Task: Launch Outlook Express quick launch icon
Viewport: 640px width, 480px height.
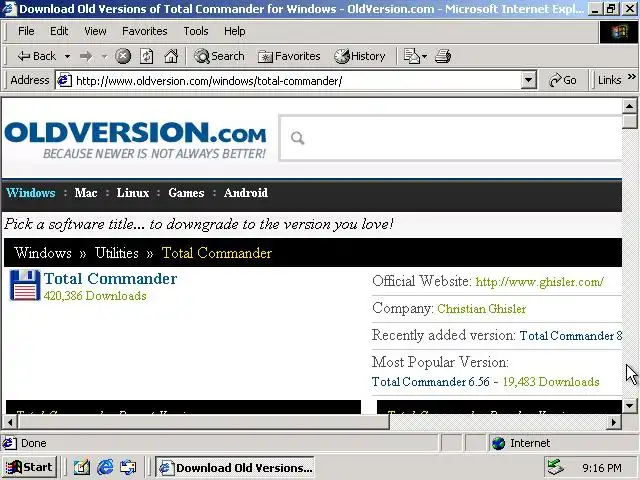Action: pyautogui.click(x=128, y=467)
